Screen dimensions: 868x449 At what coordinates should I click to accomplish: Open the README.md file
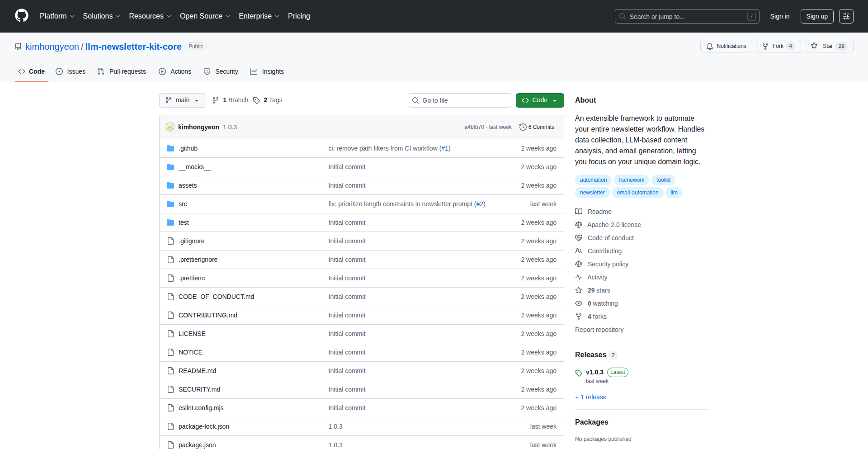pyautogui.click(x=197, y=371)
